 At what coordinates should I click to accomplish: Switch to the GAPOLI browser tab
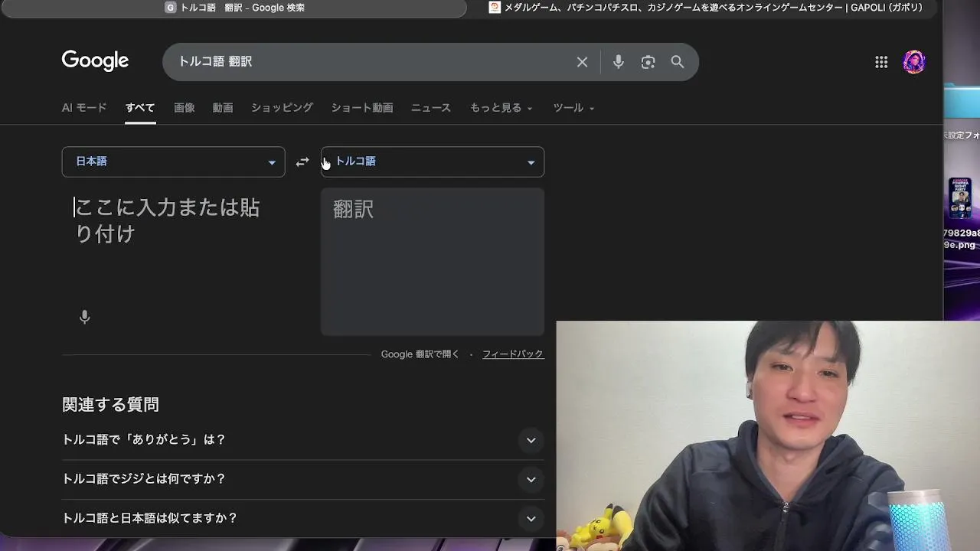[x=705, y=8]
